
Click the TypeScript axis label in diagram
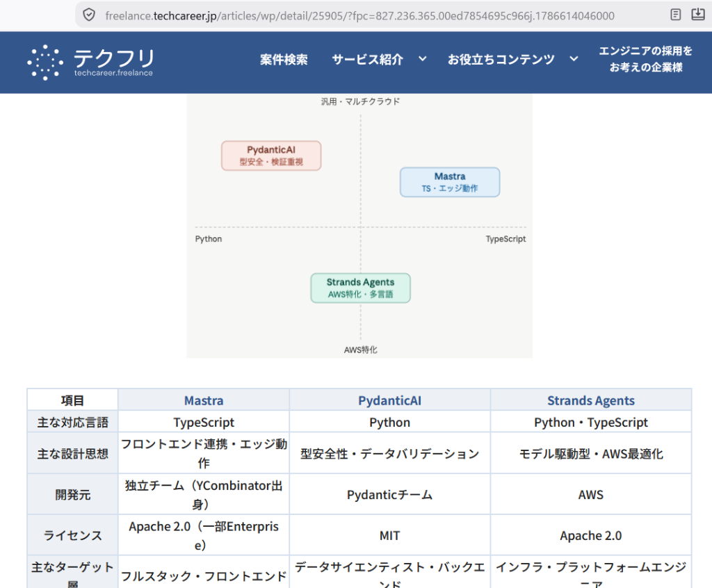click(505, 239)
